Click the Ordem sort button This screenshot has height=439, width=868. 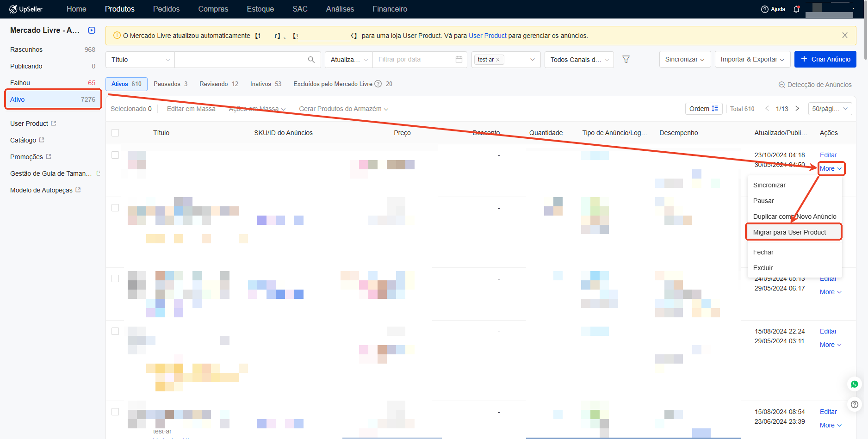coord(703,109)
